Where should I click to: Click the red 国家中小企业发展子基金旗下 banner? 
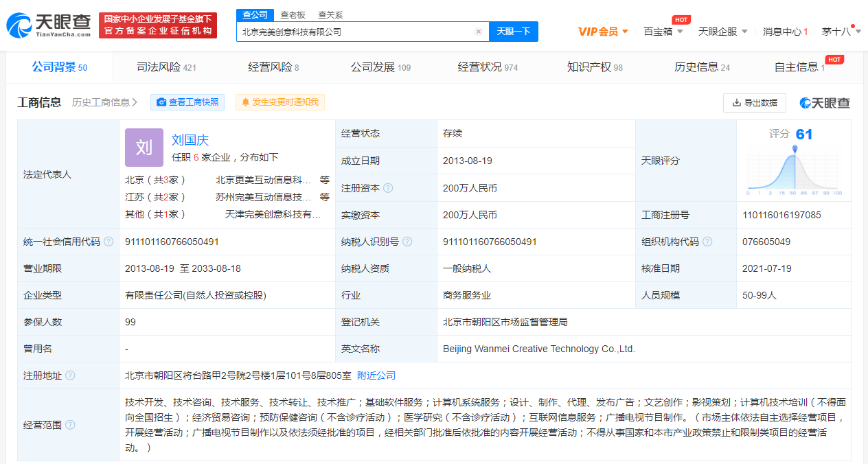click(158, 25)
